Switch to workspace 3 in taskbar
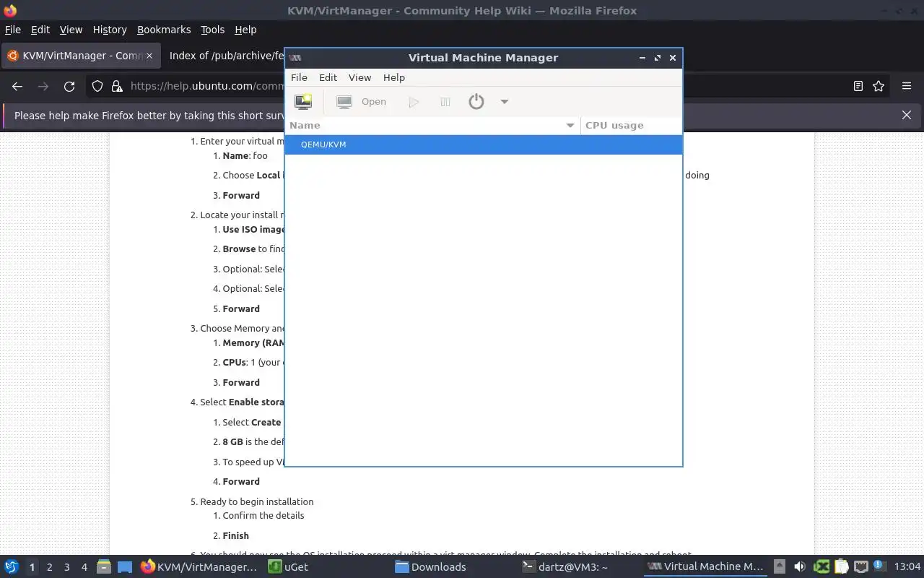 click(x=67, y=567)
